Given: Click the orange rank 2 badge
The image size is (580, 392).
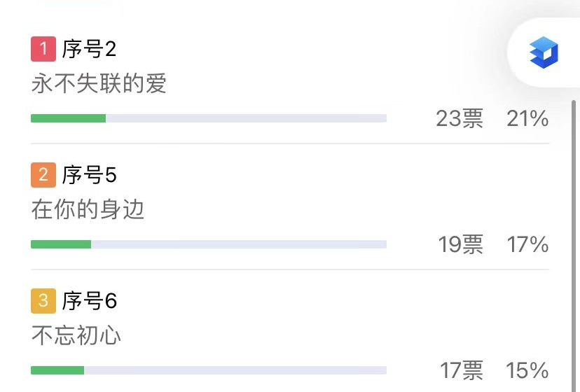Looking at the screenshot, I should pos(43,175).
